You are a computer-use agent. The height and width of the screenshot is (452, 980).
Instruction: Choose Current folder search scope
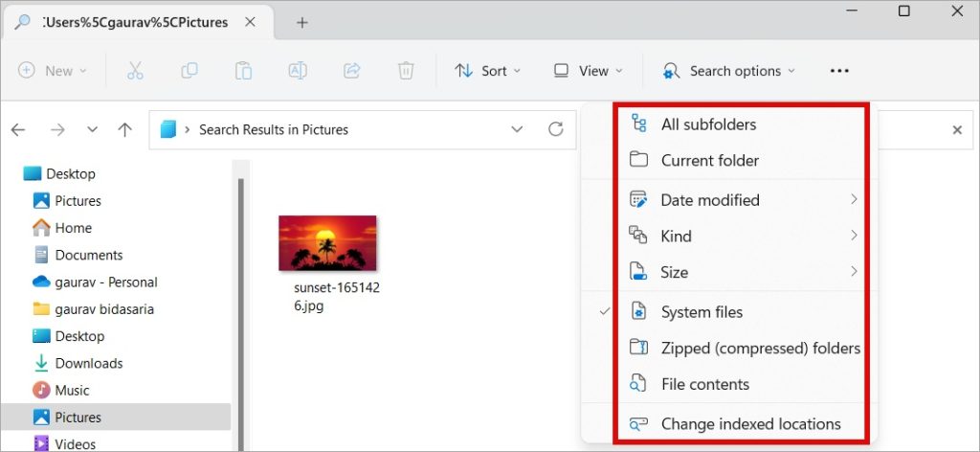coord(709,161)
